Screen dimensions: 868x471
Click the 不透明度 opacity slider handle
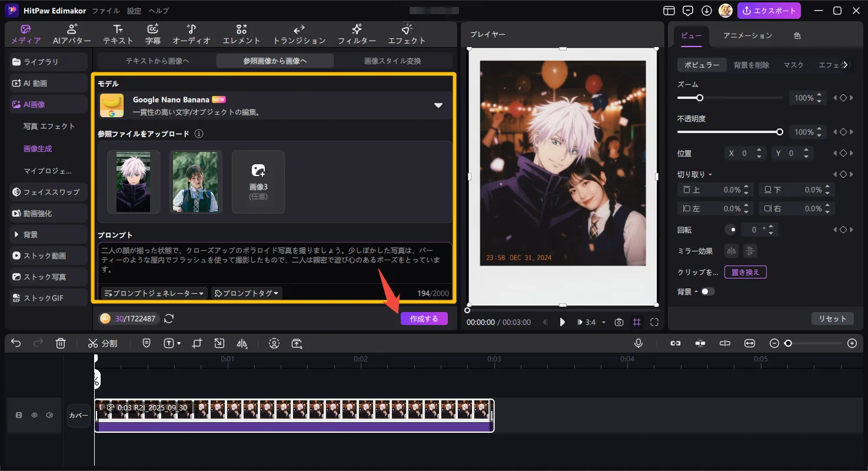click(780, 132)
